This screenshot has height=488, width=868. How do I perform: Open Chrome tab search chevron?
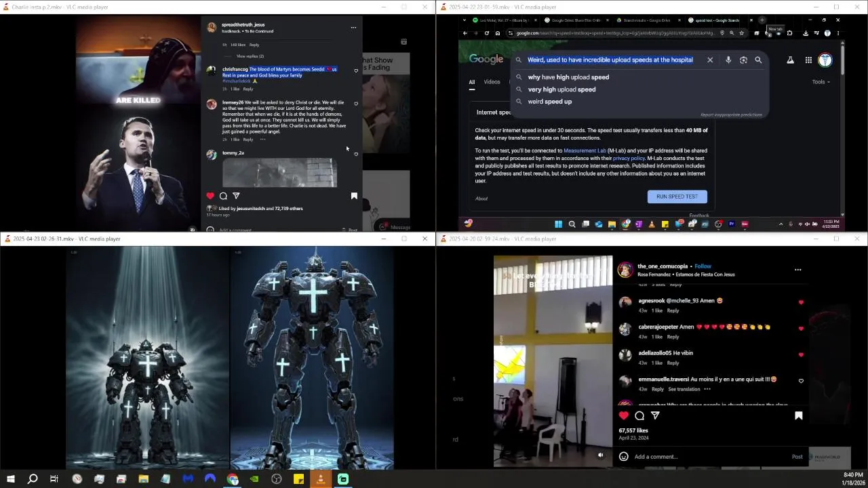[x=465, y=20]
